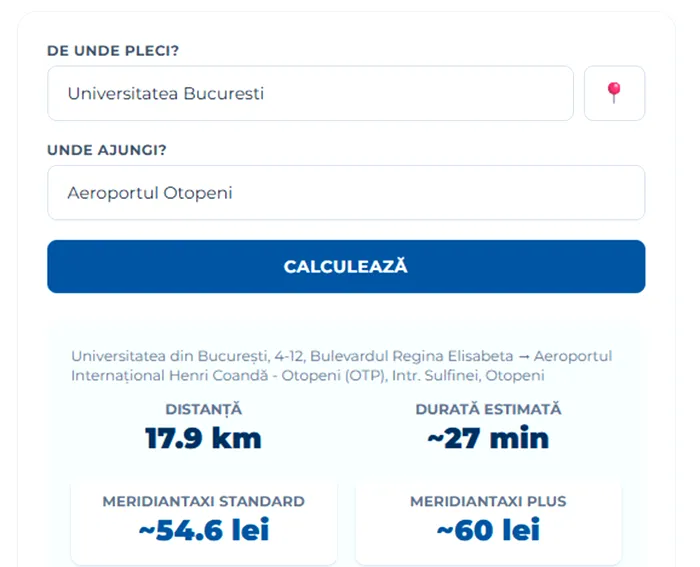Click the Calculează button

pos(346,267)
